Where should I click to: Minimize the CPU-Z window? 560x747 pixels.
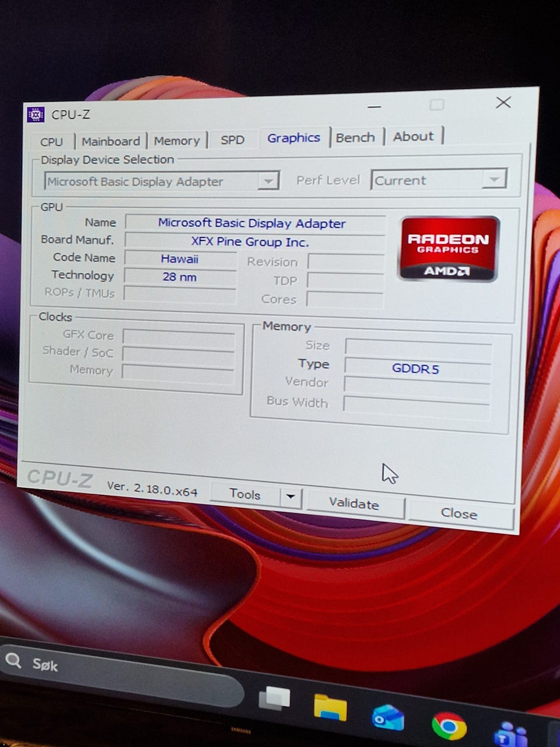tap(374, 107)
